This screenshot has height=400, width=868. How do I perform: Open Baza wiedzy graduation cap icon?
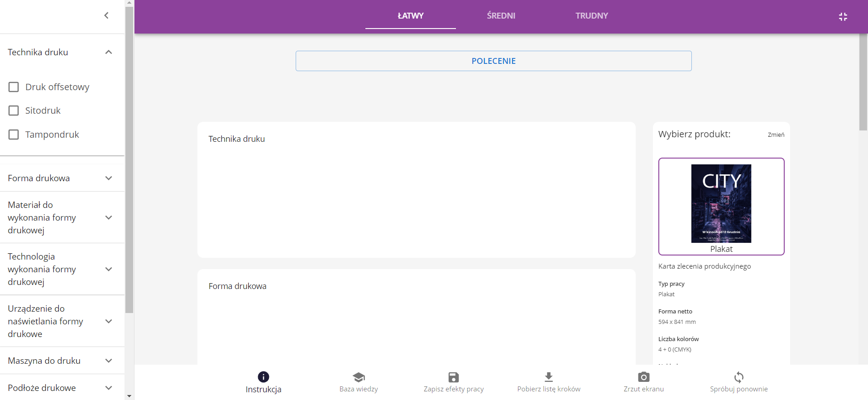359,377
